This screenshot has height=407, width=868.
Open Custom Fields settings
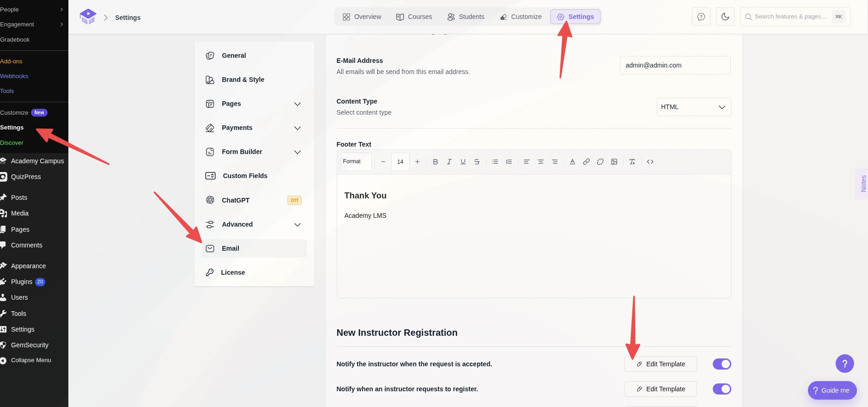tap(254, 176)
